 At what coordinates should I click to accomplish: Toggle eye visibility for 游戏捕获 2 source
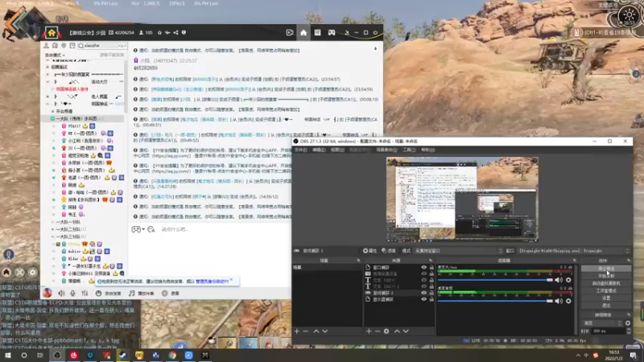coord(424,293)
